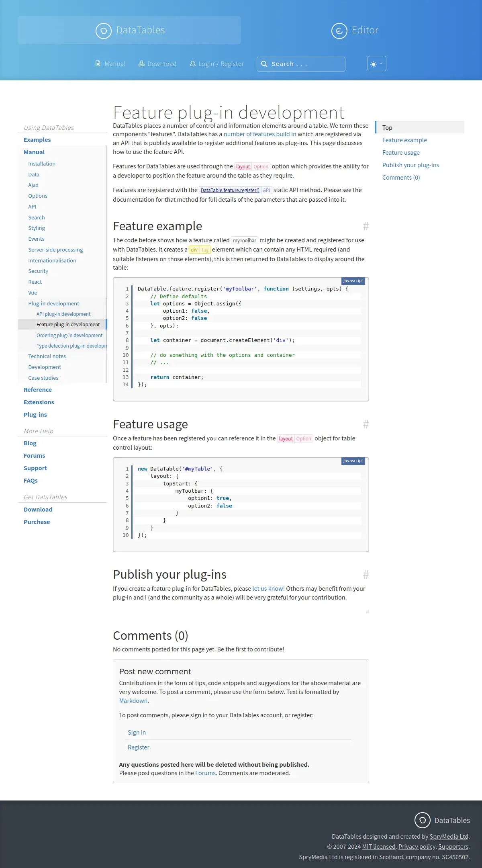The height and width of the screenshot is (868, 482).
Task: Collapse the Manual sidebar section
Action: coord(34,152)
